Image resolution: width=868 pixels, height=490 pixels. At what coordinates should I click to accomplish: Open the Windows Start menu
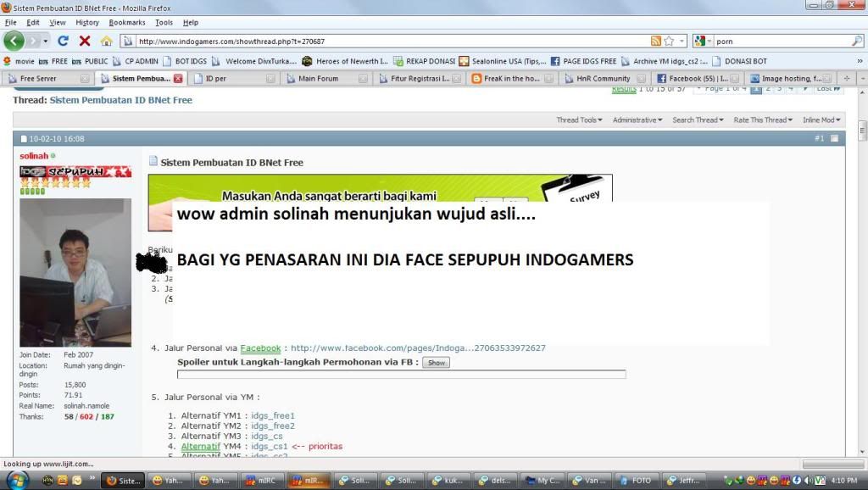click(x=16, y=480)
